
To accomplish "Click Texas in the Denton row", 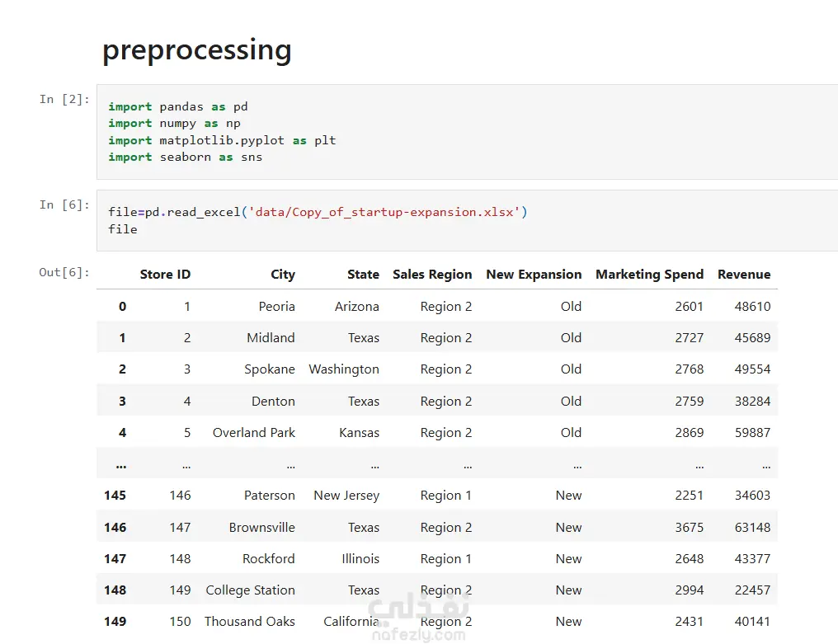I will click(364, 402).
